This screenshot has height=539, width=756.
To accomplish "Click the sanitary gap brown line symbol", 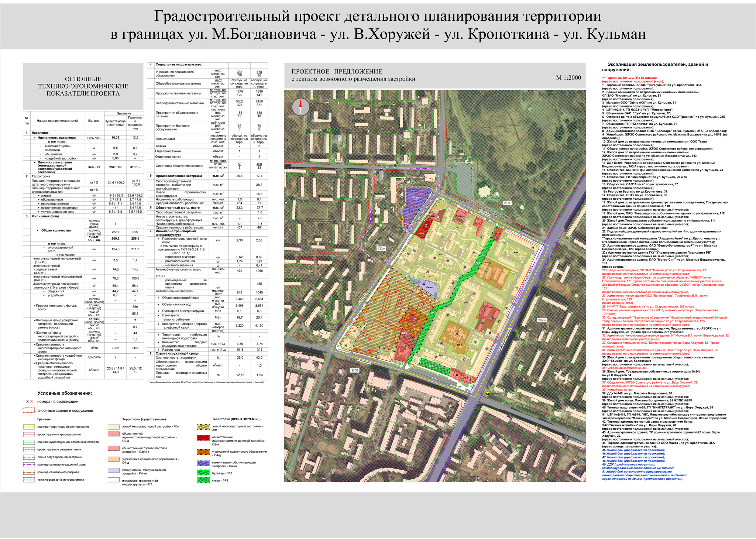I will coord(29,472).
